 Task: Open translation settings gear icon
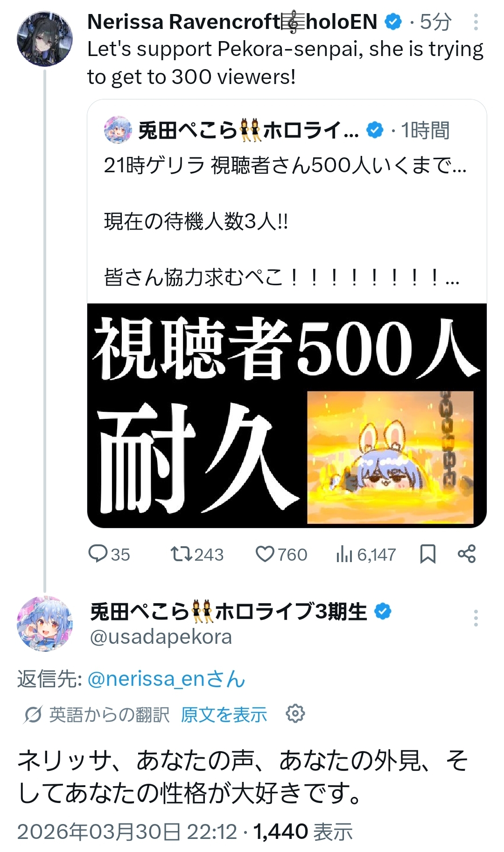[x=295, y=713]
